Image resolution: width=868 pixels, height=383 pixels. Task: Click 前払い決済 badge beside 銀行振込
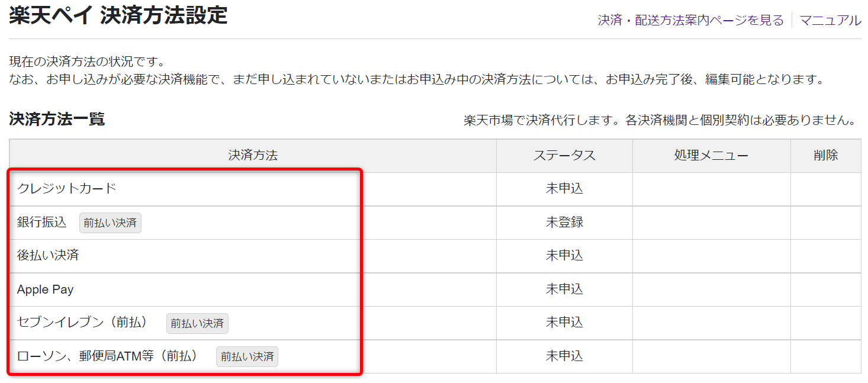click(x=110, y=223)
